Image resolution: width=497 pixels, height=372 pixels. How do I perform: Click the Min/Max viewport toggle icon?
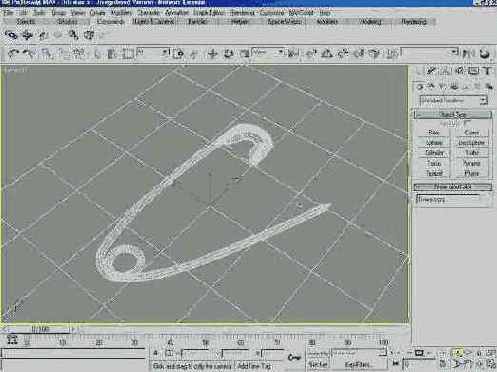point(491,363)
